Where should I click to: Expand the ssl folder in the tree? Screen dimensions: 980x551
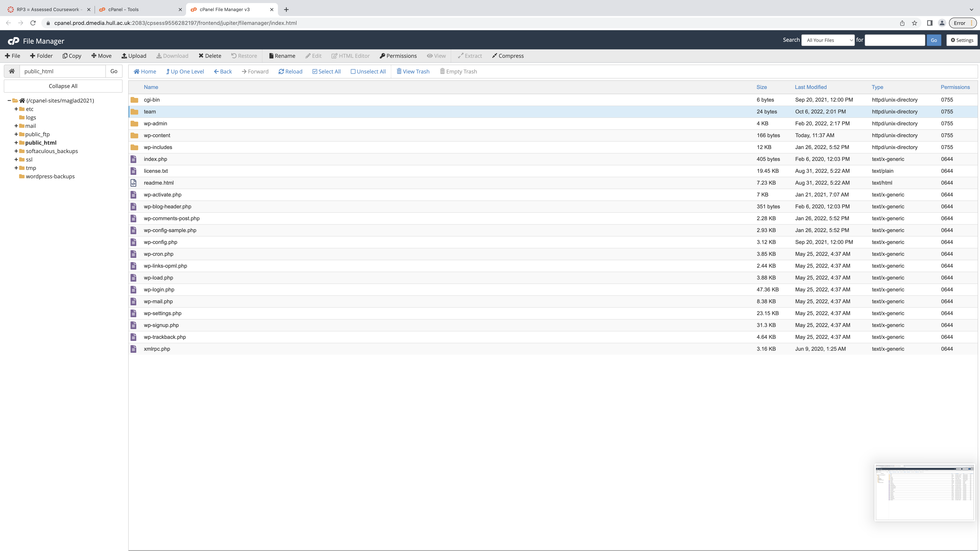click(16, 159)
